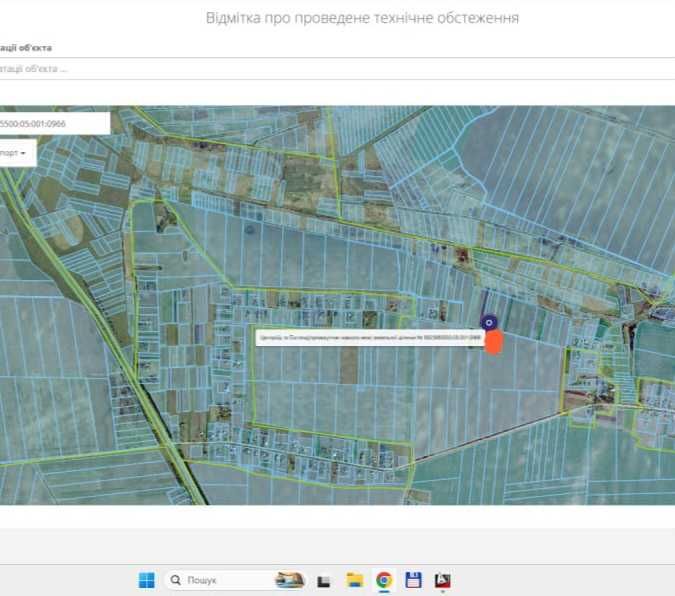Click the black Task View taskbar icon
The height and width of the screenshot is (596, 675).
point(323,580)
